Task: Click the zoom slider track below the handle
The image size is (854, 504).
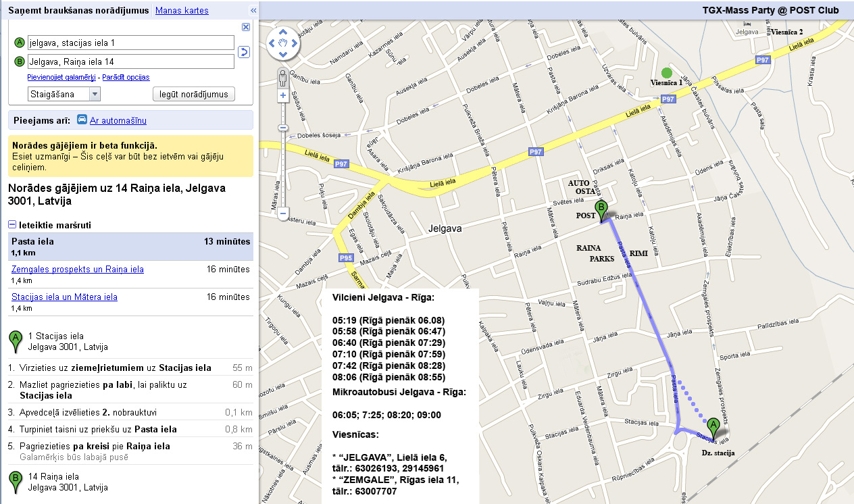Action: 283,169
